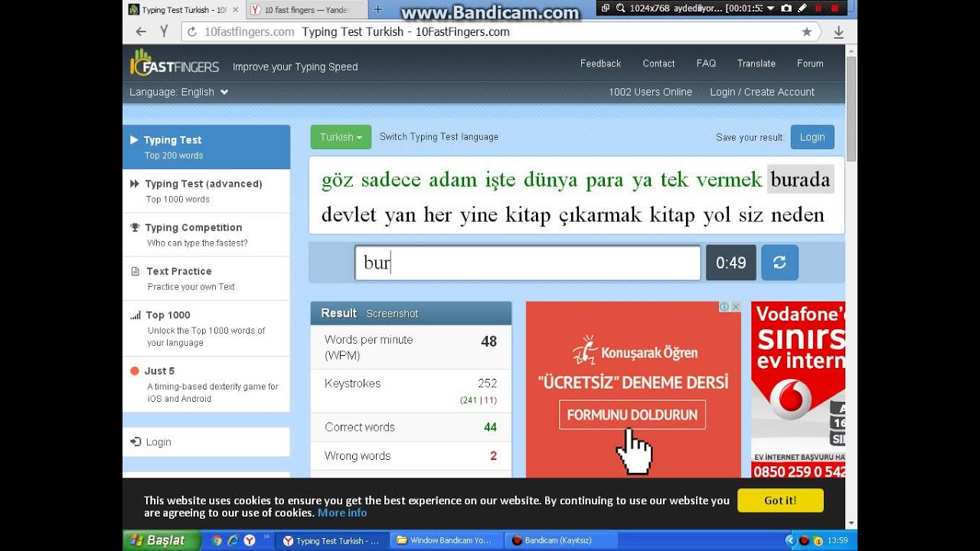980x551 pixels.
Task: Open Typing Test (advanced) menu item
Action: (x=206, y=191)
